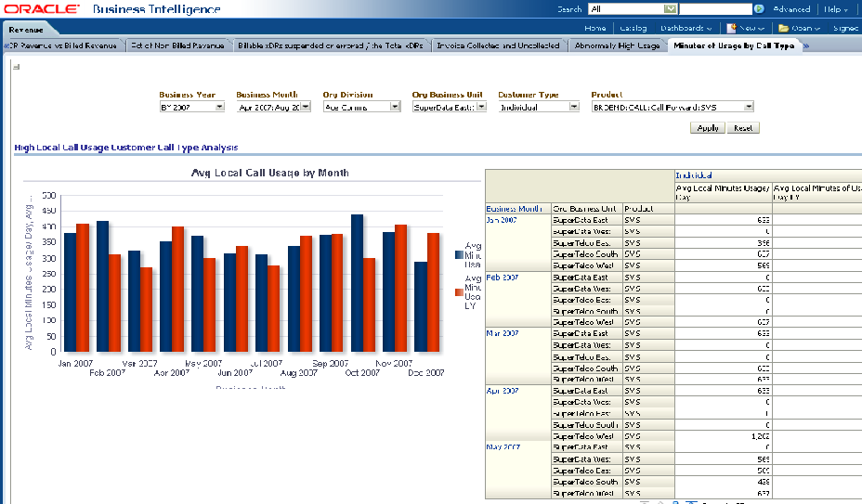Open the Catalog menu item
Image resolution: width=862 pixels, height=504 pixels.
click(x=633, y=28)
